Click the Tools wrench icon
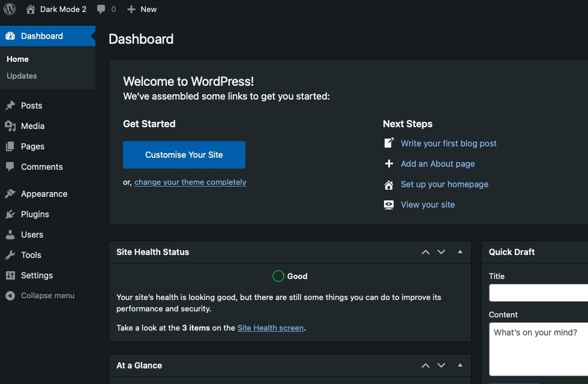This screenshot has width=588, height=384. (x=10, y=255)
